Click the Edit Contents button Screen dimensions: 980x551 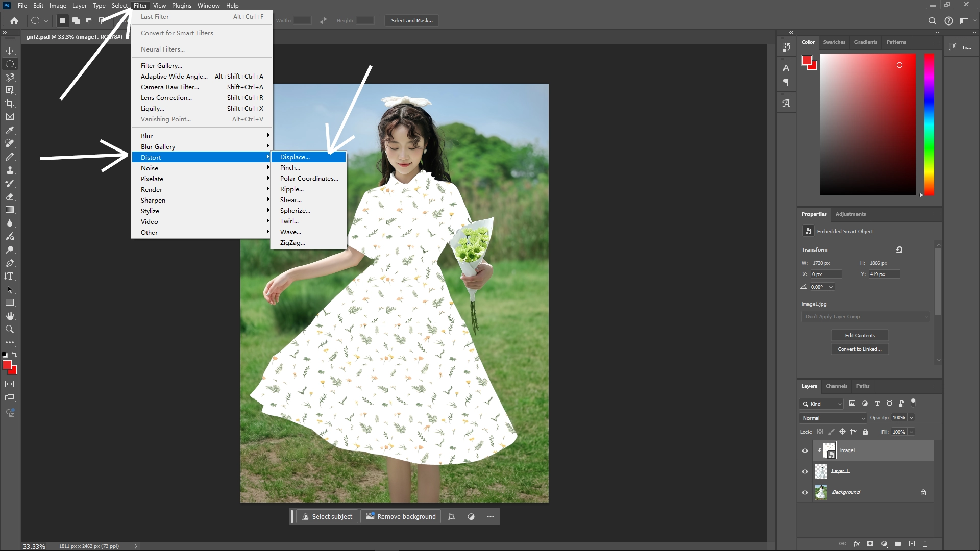860,335
